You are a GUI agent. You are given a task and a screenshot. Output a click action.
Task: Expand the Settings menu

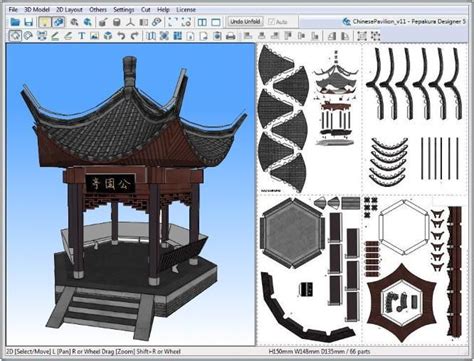pos(123,10)
